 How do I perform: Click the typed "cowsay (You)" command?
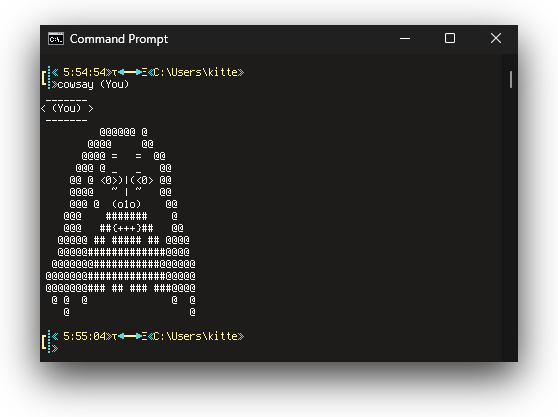93,85
